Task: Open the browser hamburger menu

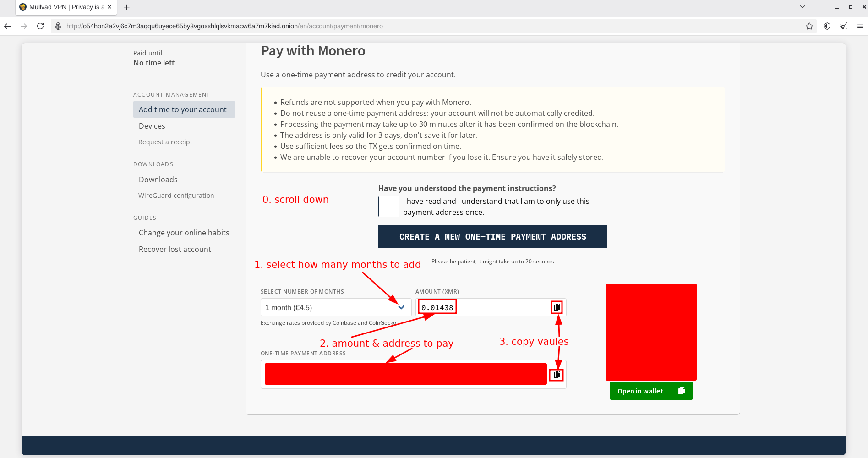Action: (x=860, y=26)
